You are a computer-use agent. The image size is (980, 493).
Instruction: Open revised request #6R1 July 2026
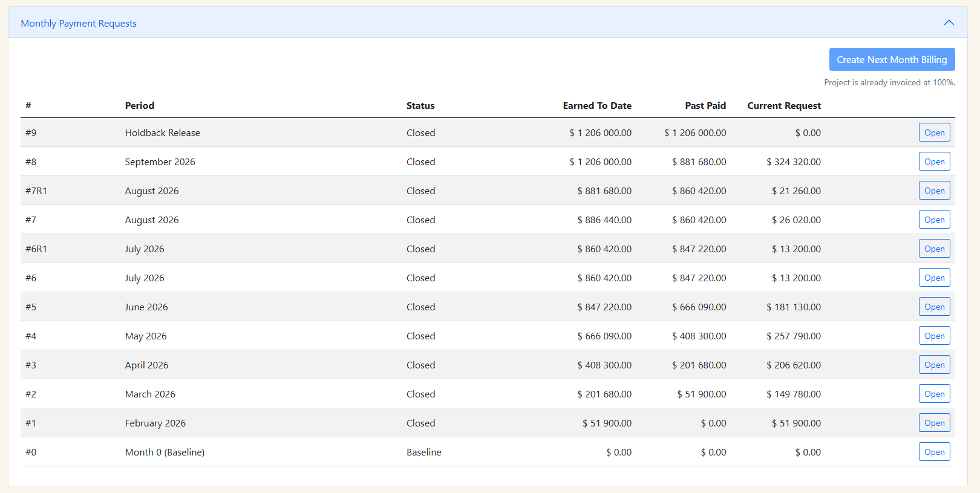coord(934,249)
